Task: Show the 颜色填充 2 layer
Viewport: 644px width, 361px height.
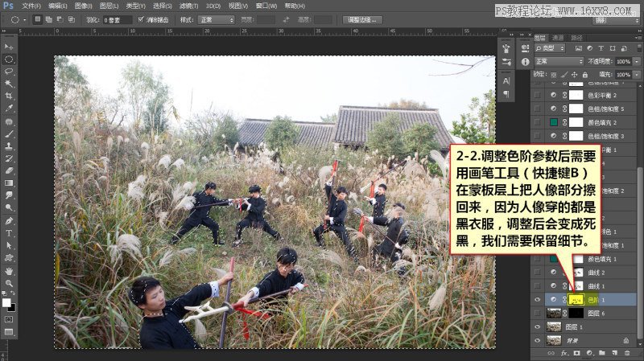Action: (x=537, y=122)
